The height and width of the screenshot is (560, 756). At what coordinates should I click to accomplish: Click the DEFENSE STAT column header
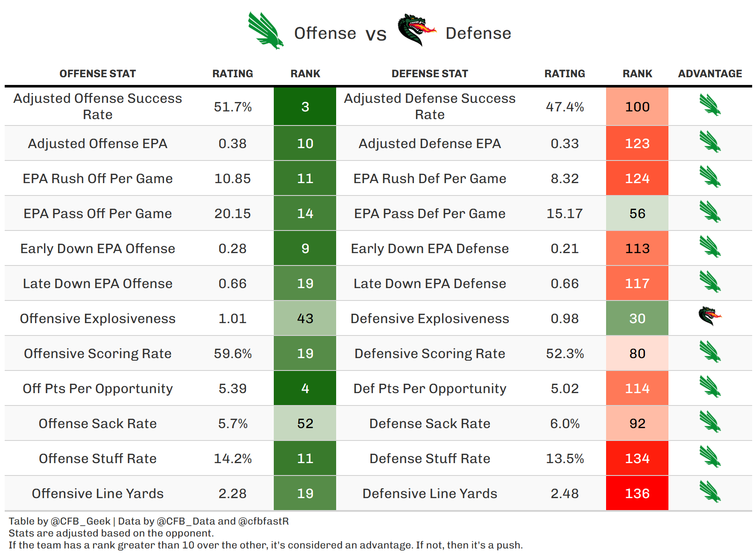[x=430, y=74]
